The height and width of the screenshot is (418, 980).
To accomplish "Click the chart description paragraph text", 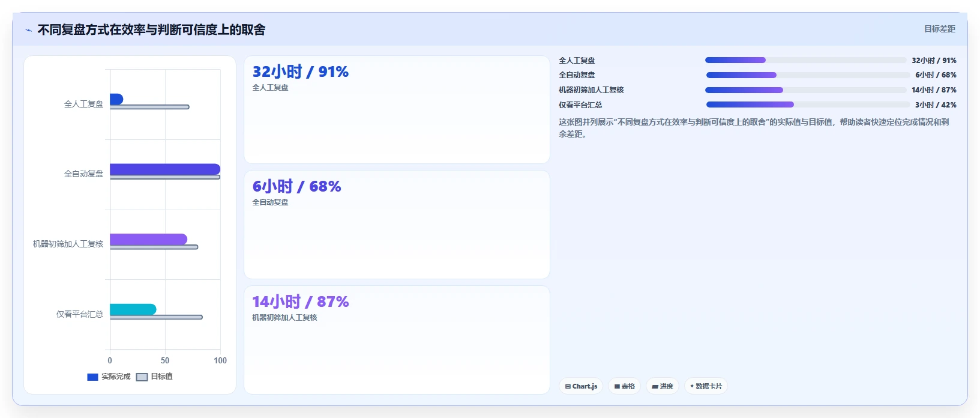I will point(754,128).
